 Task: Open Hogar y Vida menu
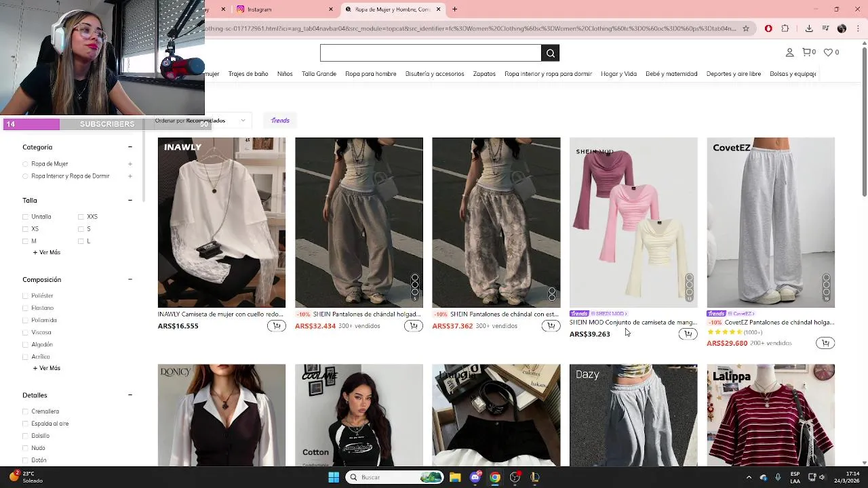pyautogui.click(x=618, y=74)
